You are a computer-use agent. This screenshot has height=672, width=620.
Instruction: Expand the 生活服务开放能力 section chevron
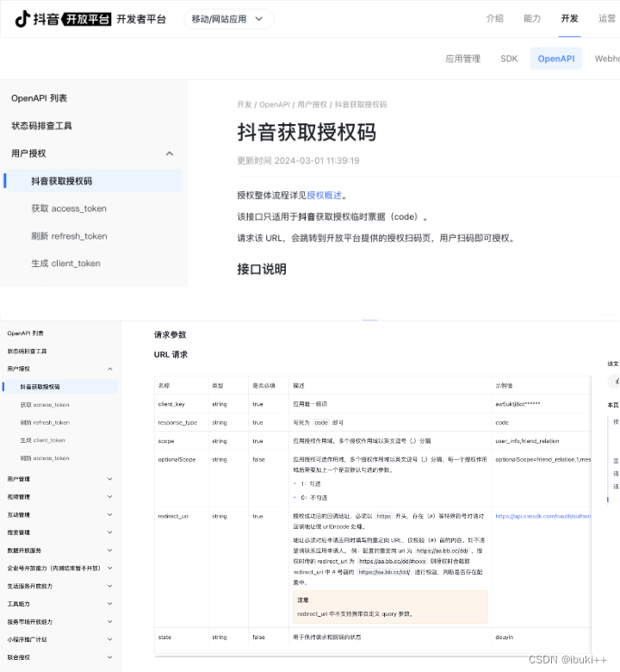tap(110, 586)
